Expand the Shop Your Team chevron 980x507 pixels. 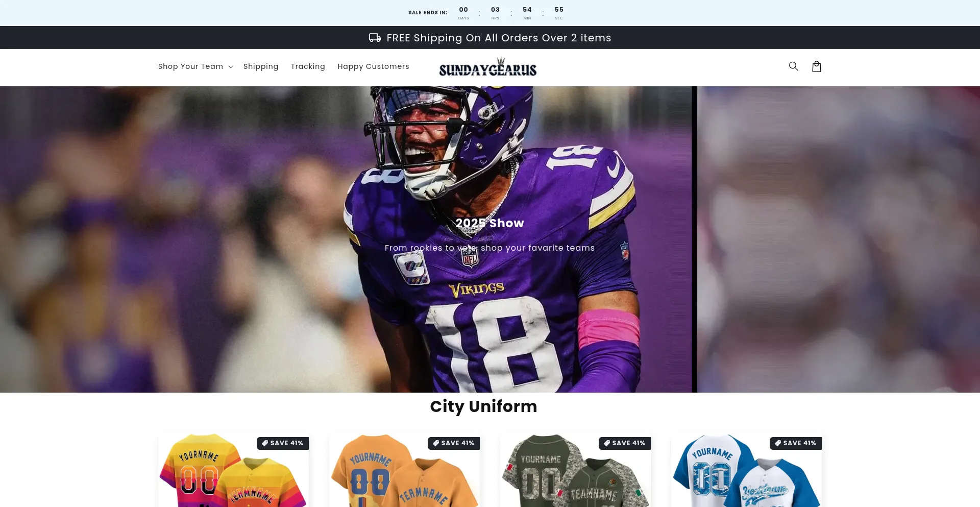pyautogui.click(x=231, y=67)
